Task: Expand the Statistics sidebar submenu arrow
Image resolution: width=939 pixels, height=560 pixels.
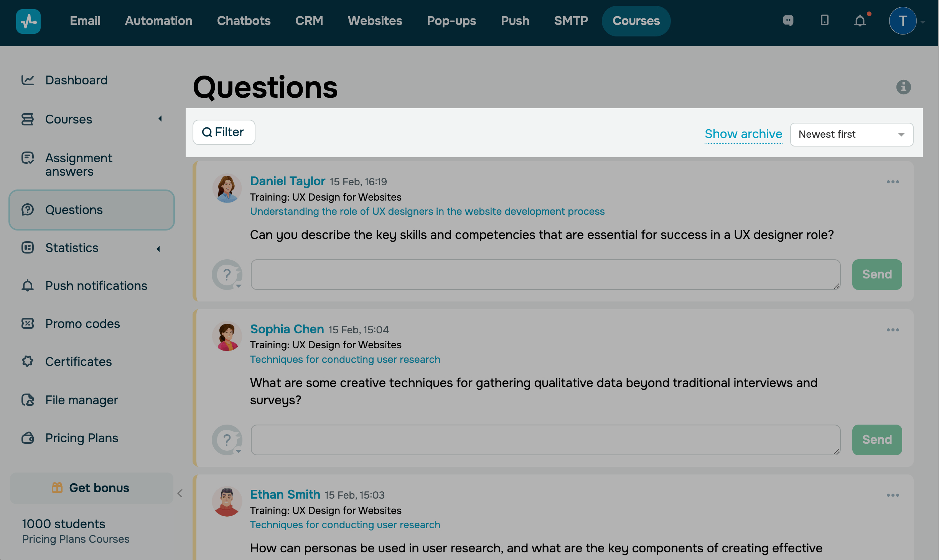Action: (x=158, y=249)
